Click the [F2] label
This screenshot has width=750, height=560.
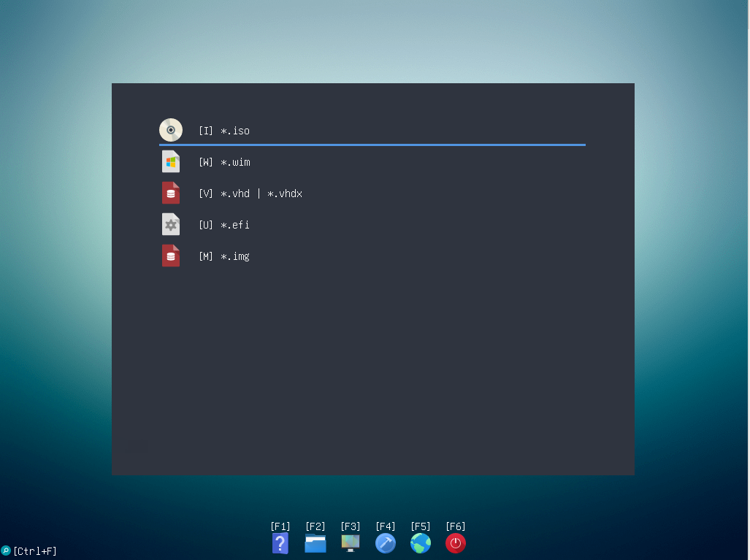315,526
